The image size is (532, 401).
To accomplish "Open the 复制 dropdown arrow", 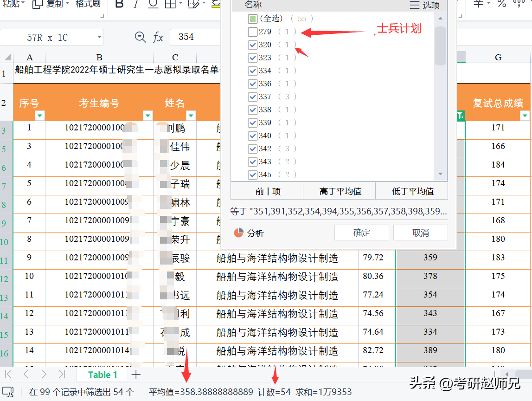I will [68, 3].
